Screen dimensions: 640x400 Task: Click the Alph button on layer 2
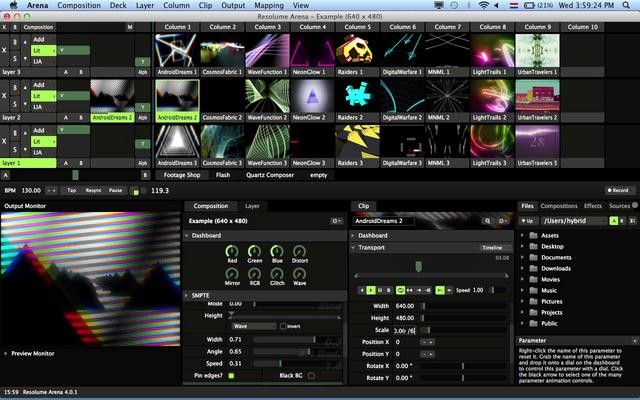[x=142, y=118]
